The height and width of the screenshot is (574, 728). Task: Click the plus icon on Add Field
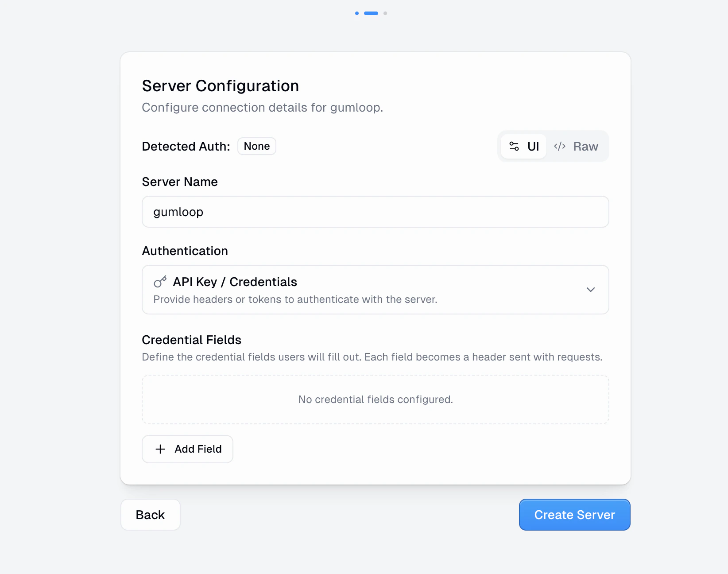(x=160, y=449)
